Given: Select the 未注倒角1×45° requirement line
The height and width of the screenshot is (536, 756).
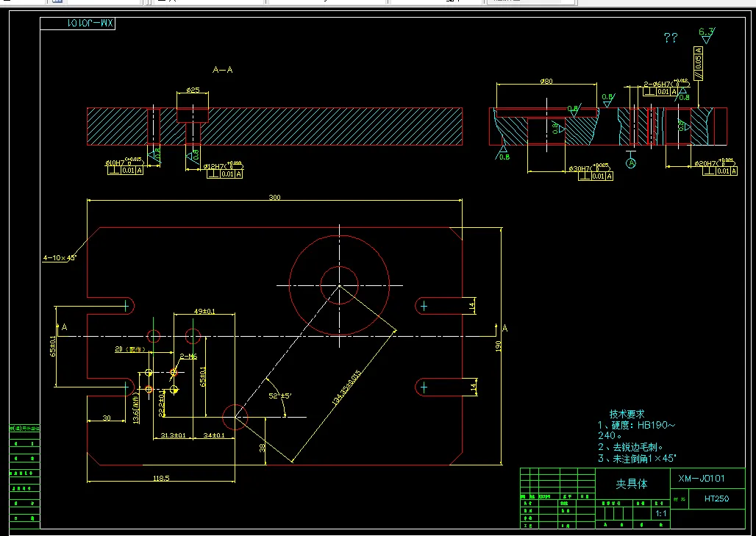Looking at the screenshot, I should [638, 458].
